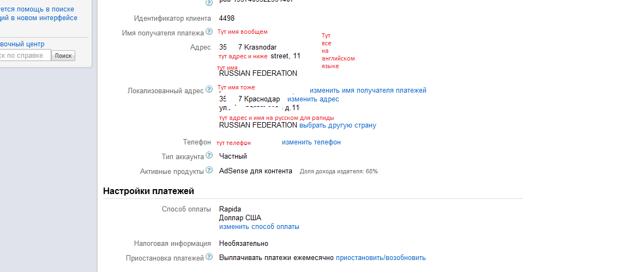Viewport: 644px width, 272px height.
Task: Open the изменить адрес link
Action: click(x=313, y=99)
